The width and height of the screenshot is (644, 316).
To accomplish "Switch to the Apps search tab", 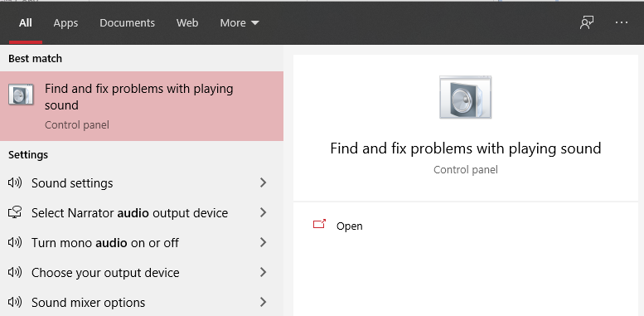I will pyautogui.click(x=65, y=23).
